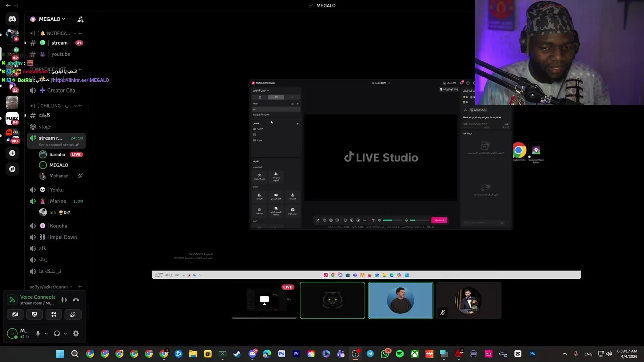Screen dimensions: 644x362
Task: Join the Creator Cha... voice channel
Action: click(56, 90)
